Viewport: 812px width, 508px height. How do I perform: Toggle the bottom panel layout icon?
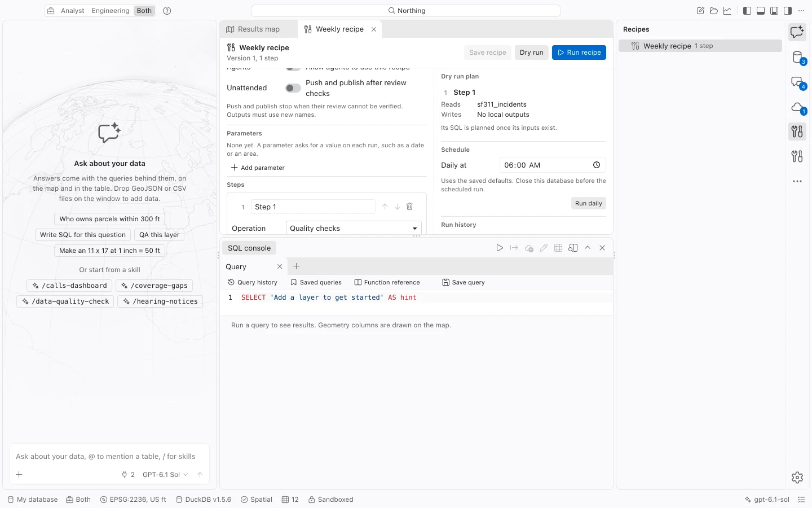click(x=761, y=11)
